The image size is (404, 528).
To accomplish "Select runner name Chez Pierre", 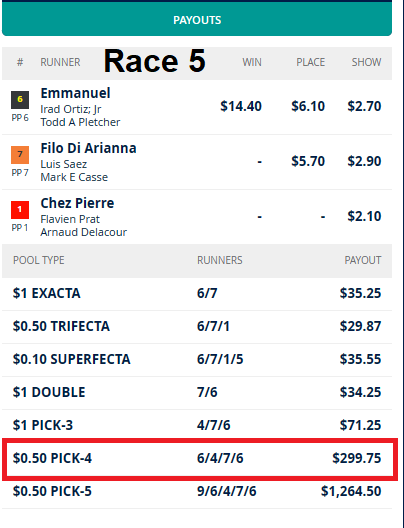I will [x=77, y=203].
